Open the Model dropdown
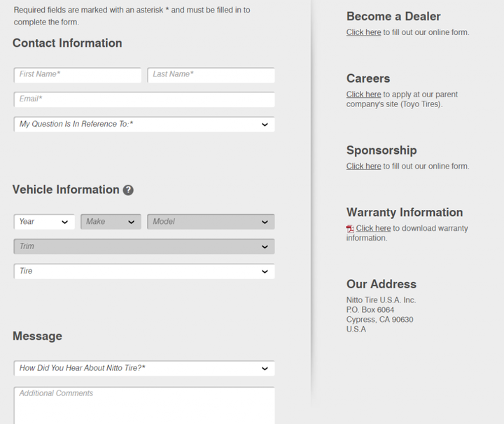Viewport: 504px width, 424px height. 211,222
